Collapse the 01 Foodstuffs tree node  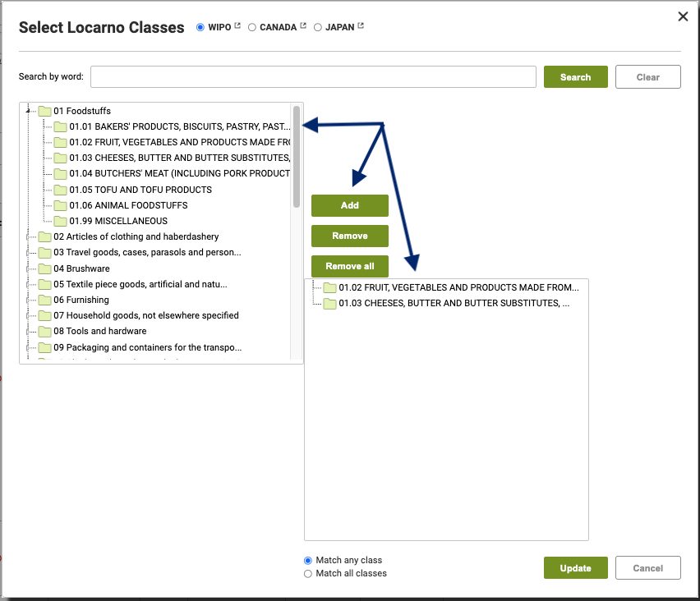[28, 111]
